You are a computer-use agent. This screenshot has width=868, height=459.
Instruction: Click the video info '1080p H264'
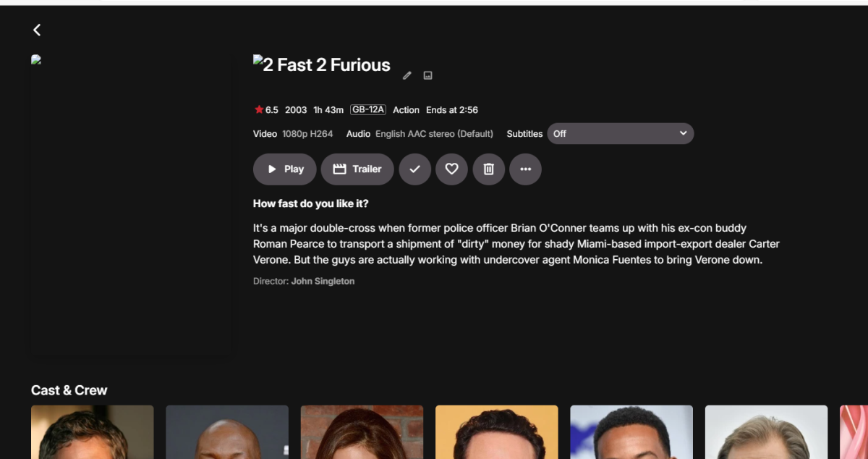click(x=307, y=134)
